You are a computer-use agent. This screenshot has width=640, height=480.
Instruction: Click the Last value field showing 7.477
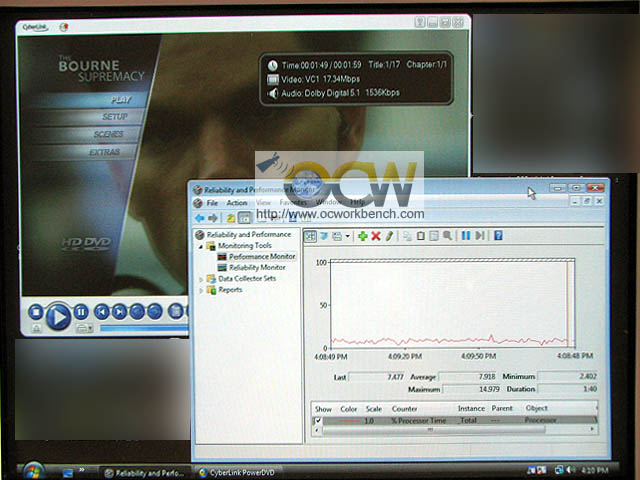(376, 377)
